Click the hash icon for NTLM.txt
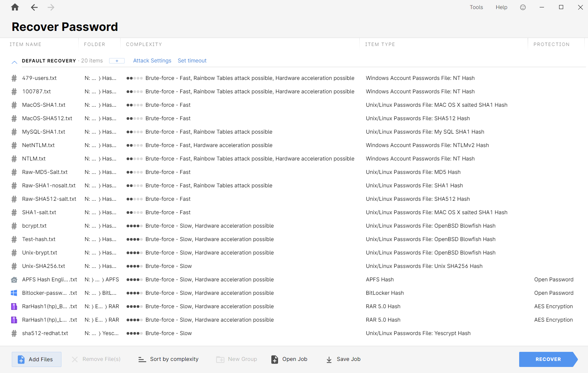Screen dimensions: 588x373 (x=14, y=159)
